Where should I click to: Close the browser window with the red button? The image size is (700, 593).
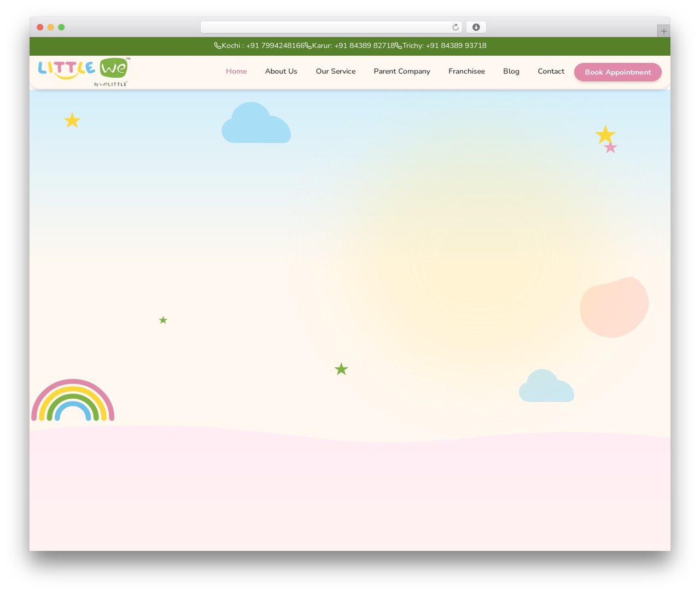[x=40, y=27]
